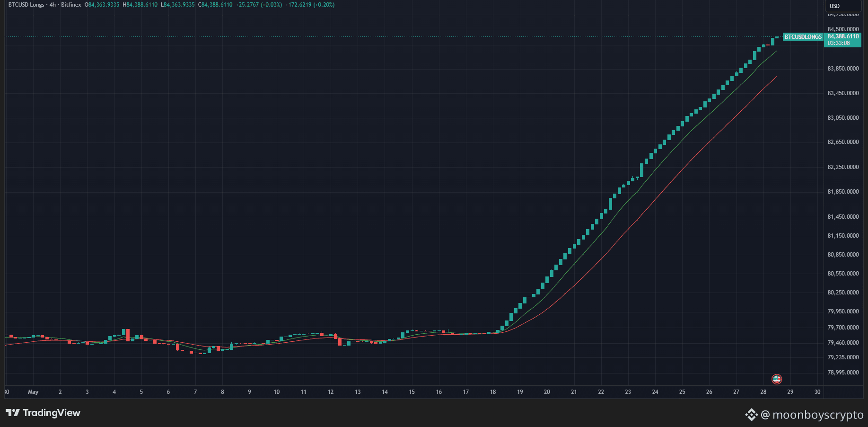The width and height of the screenshot is (868, 427).
Task: Click the 81,150.0000 price axis label
Action: point(843,236)
